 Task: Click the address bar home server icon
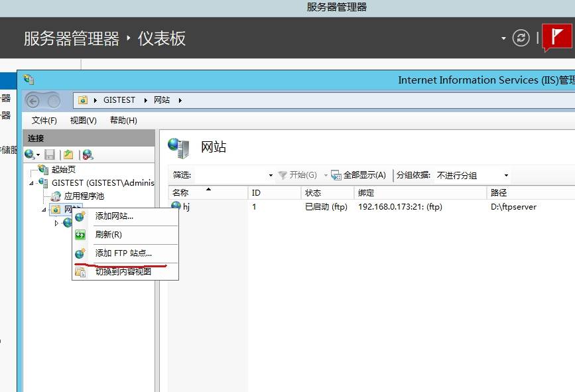(x=83, y=100)
